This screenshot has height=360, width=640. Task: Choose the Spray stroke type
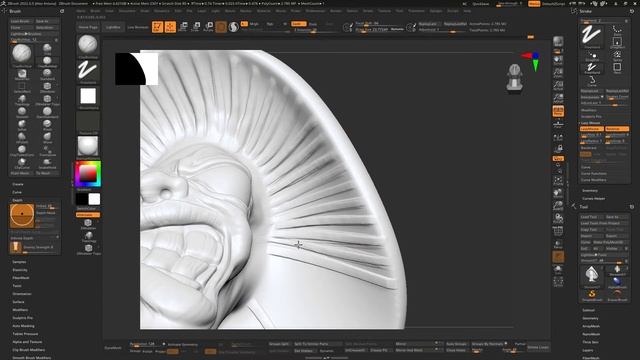point(617,56)
